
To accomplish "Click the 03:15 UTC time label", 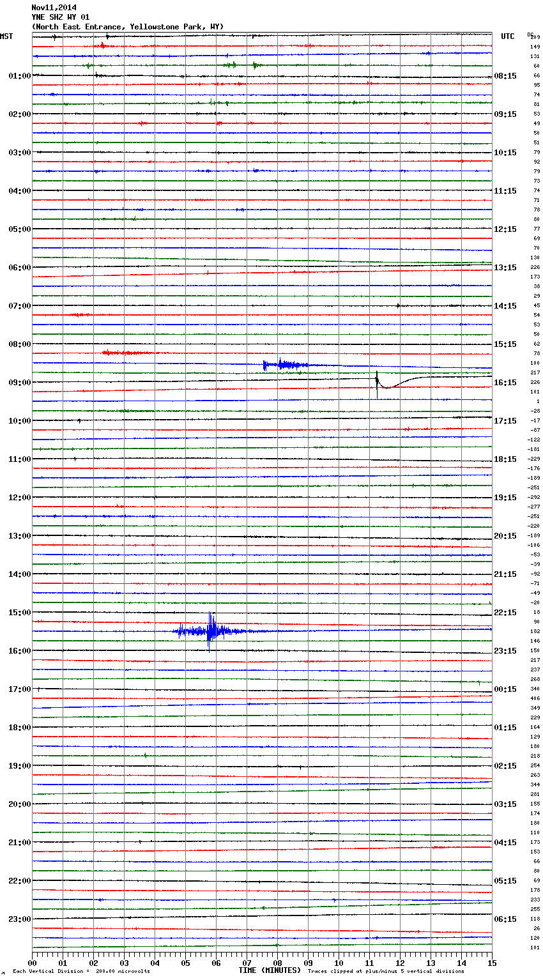I will click(x=505, y=804).
